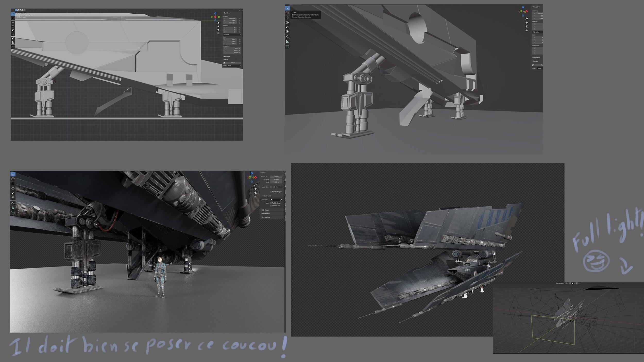Toggle camera view icon in bottom-left rendered viewport
Viewport: 644px width, 362px height.
(x=255, y=192)
